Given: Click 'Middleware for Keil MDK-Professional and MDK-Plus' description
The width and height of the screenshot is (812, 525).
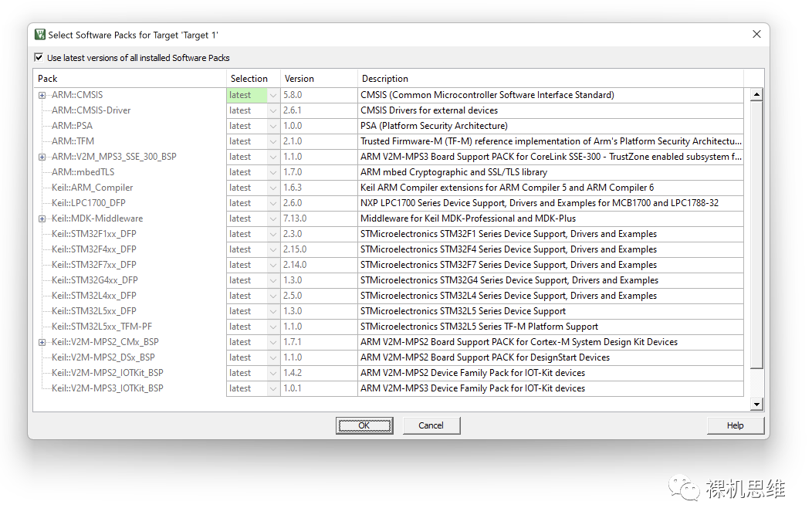Looking at the screenshot, I should tap(469, 218).
